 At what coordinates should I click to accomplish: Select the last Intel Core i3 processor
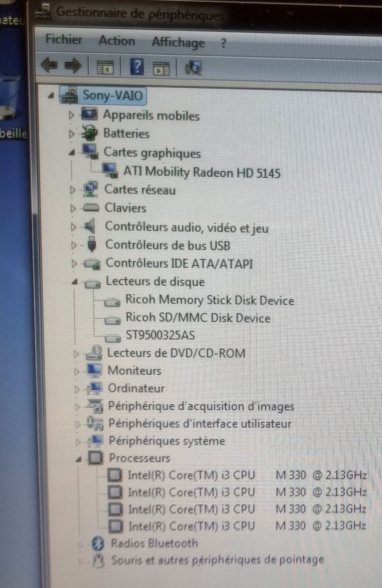click(247, 526)
